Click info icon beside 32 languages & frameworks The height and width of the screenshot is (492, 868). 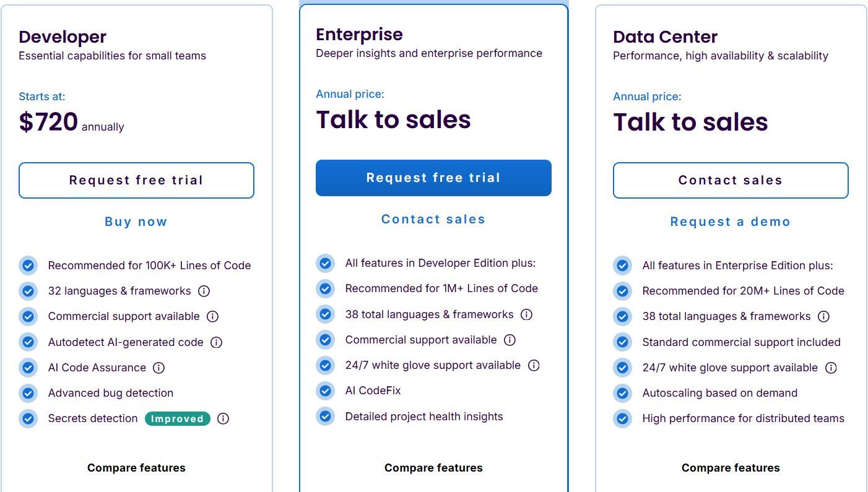coord(204,291)
